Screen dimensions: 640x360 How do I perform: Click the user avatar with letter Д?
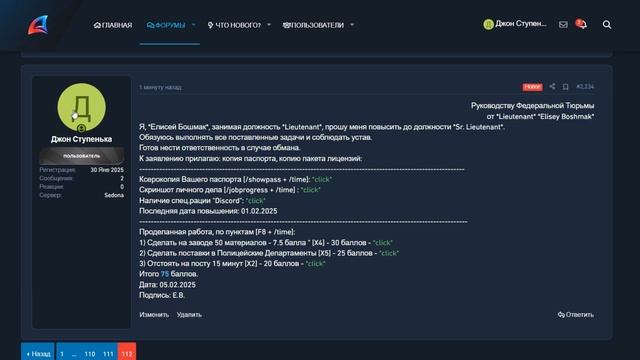pyautogui.click(x=82, y=108)
